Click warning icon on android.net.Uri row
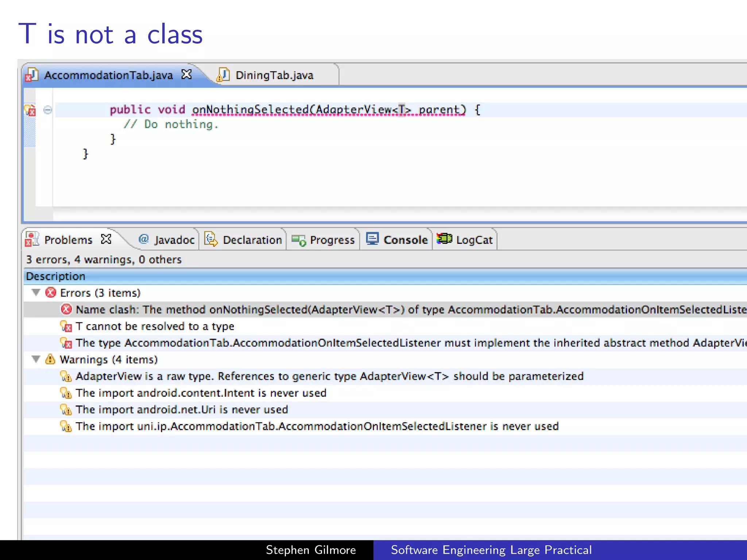 pos(66,410)
